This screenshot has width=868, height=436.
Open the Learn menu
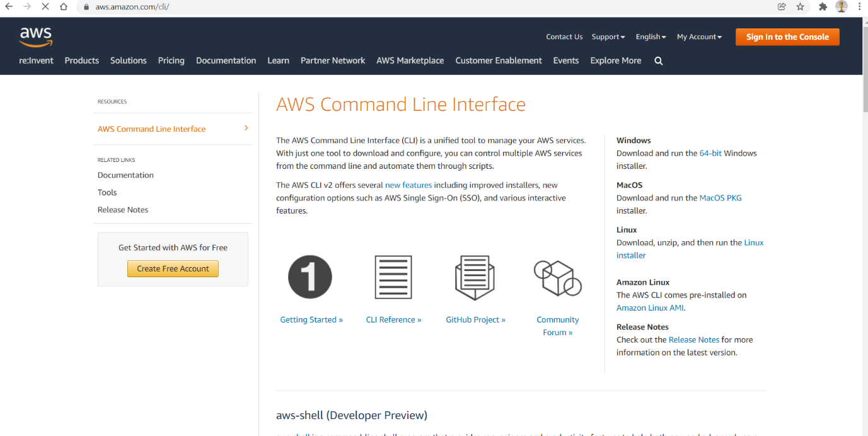coord(278,60)
